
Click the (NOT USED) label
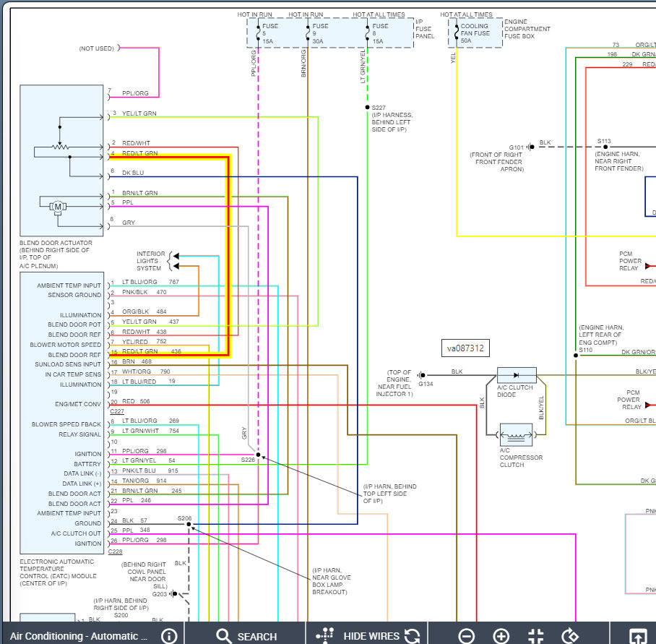tap(97, 48)
